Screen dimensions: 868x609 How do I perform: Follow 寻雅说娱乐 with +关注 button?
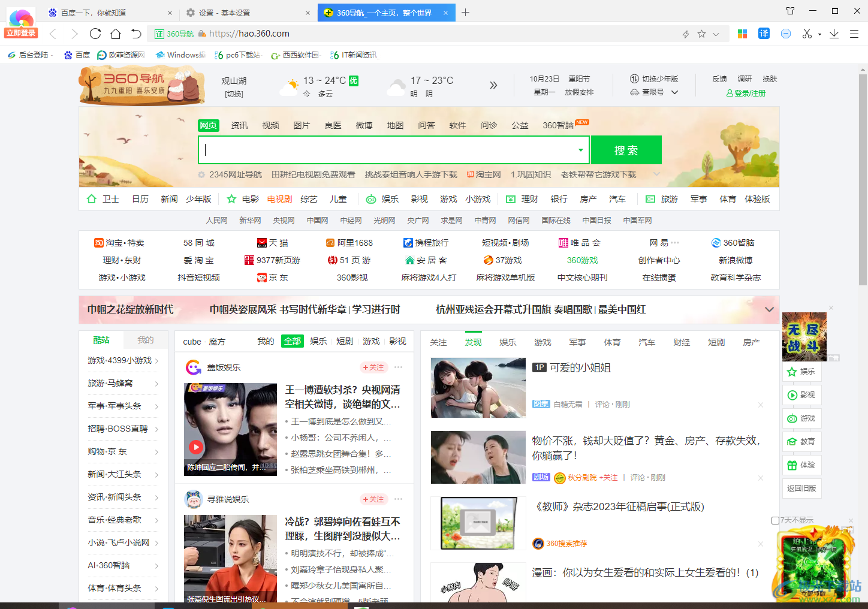373,499
